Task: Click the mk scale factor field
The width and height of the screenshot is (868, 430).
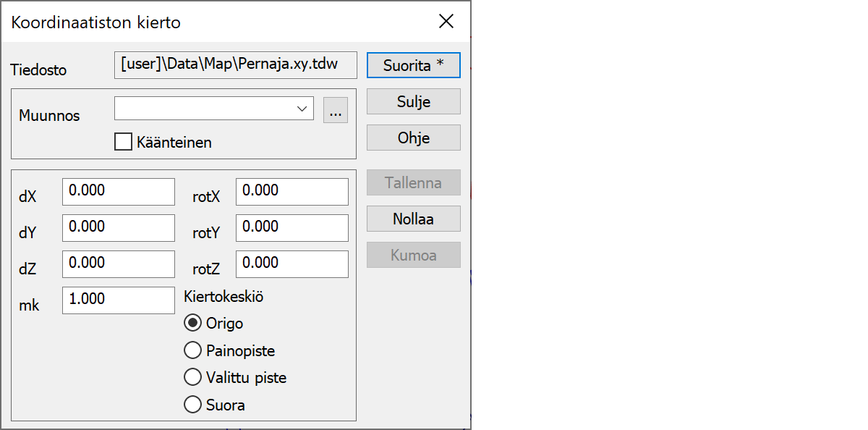Action: pos(119,300)
